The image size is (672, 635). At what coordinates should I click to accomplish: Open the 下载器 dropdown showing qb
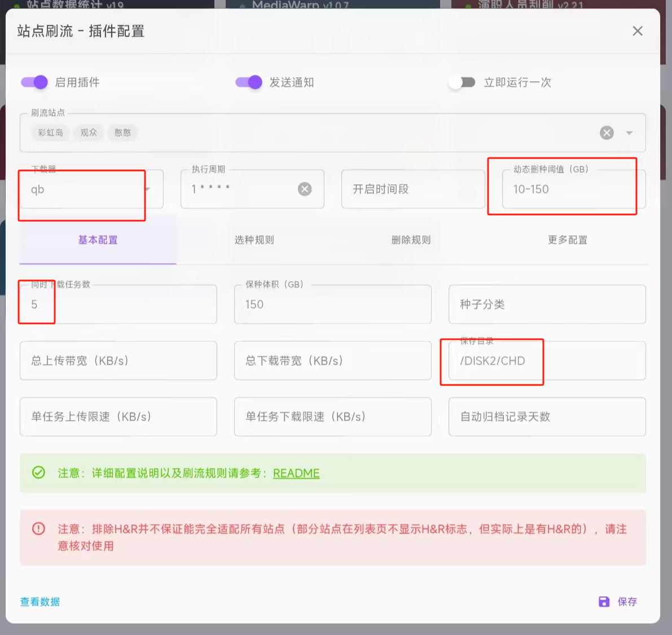[x=90, y=189]
